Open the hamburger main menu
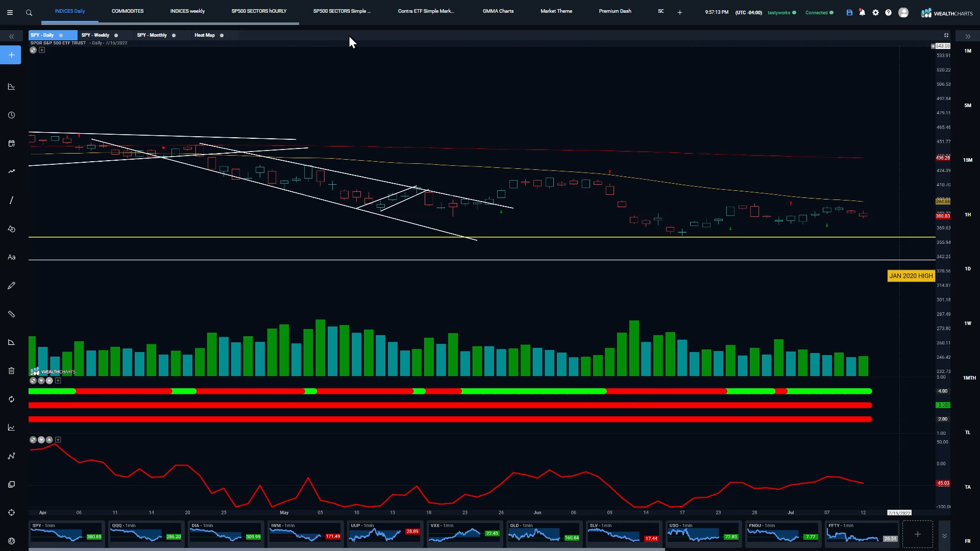 pos(10,13)
